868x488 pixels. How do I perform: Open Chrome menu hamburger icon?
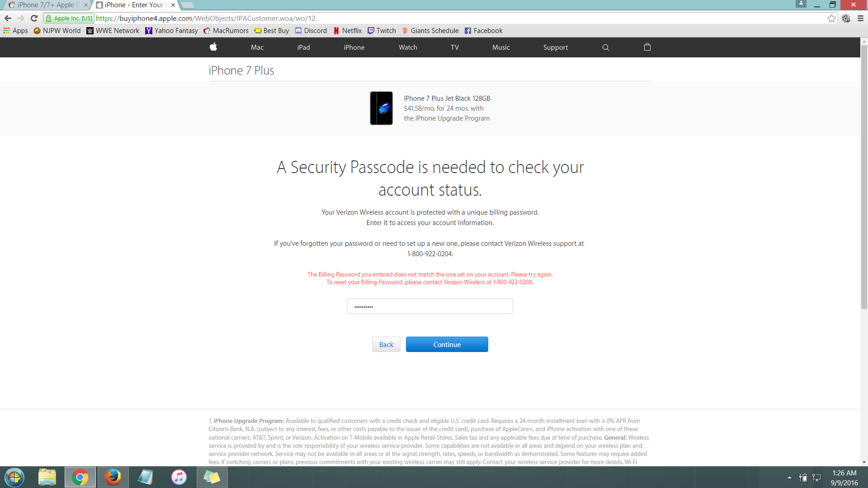860,18
